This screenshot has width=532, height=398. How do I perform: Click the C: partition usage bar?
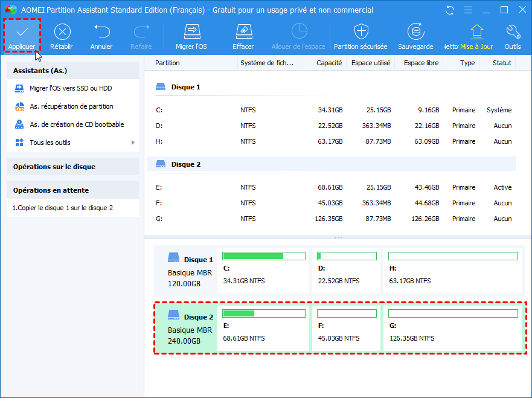(264, 256)
